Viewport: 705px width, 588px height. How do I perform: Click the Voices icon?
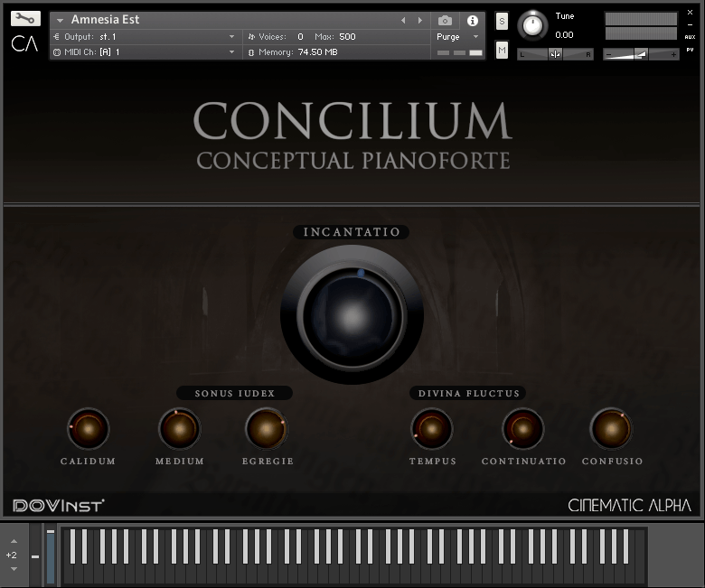[x=252, y=37]
